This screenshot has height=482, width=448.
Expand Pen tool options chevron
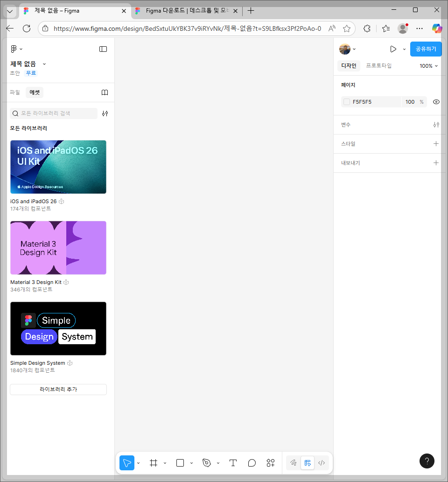(x=218, y=463)
